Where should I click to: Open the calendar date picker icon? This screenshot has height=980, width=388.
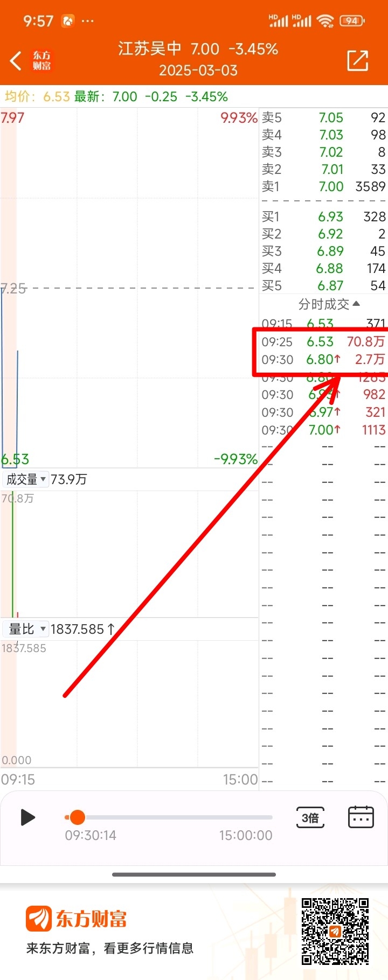(x=361, y=817)
